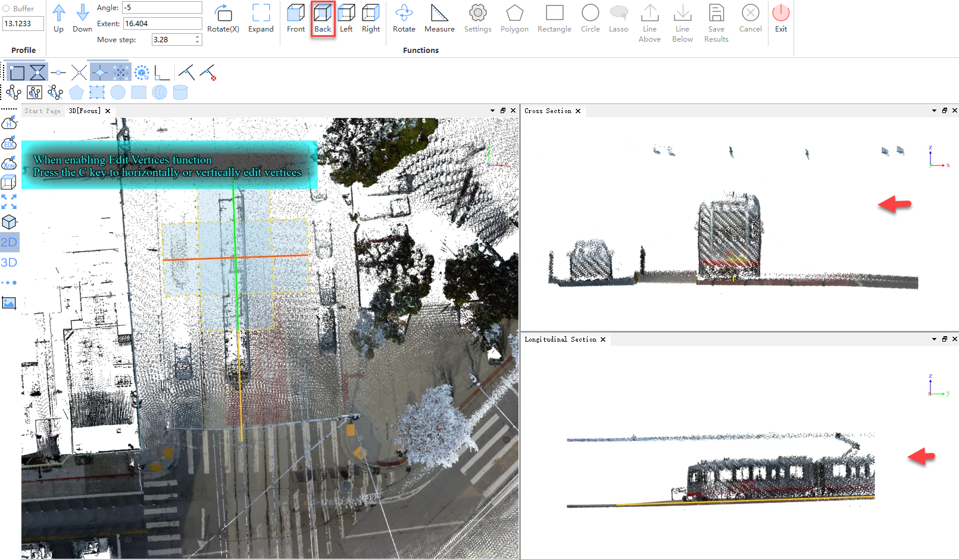Open the Settings gear
959x560 pixels.
pyautogui.click(x=478, y=18)
